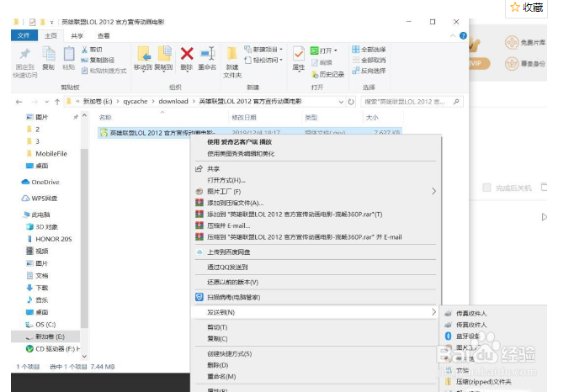Sort by Size (大小) column header
The width and height of the screenshot is (569, 392).
click(x=372, y=118)
